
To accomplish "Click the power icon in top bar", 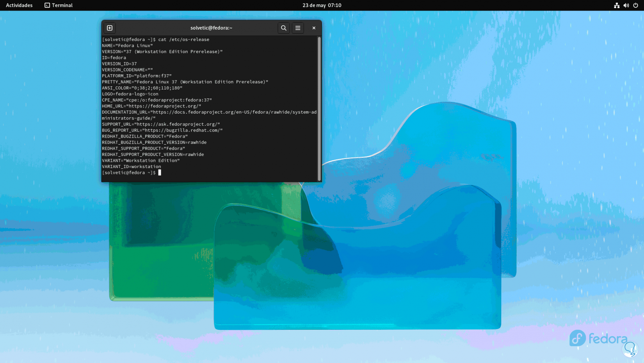I will pyautogui.click(x=635, y=5).
